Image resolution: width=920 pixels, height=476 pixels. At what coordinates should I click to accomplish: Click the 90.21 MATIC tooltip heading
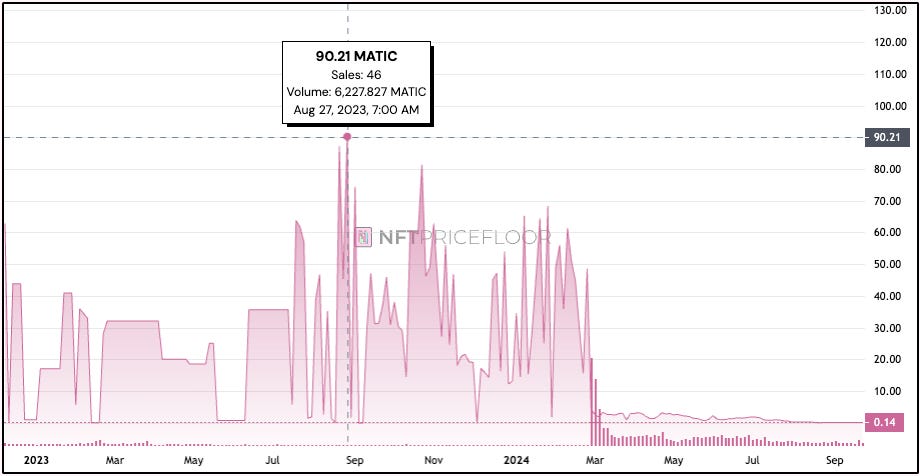coord(357,57)
